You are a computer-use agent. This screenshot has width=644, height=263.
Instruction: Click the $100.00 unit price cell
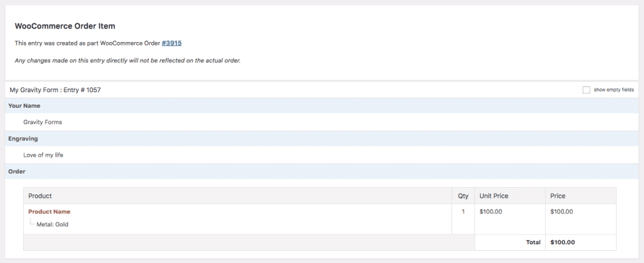[510, 219]
